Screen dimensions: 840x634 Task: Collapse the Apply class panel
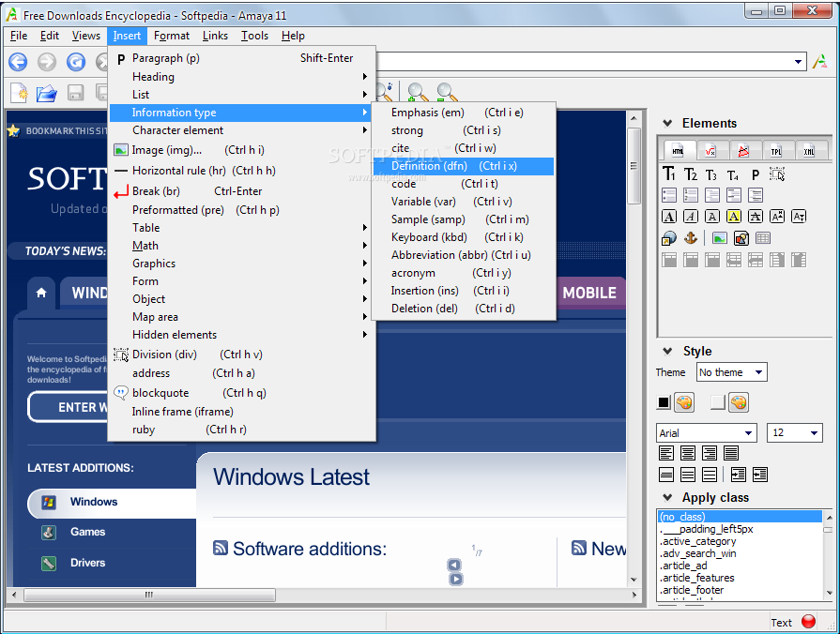coord(667,497)
